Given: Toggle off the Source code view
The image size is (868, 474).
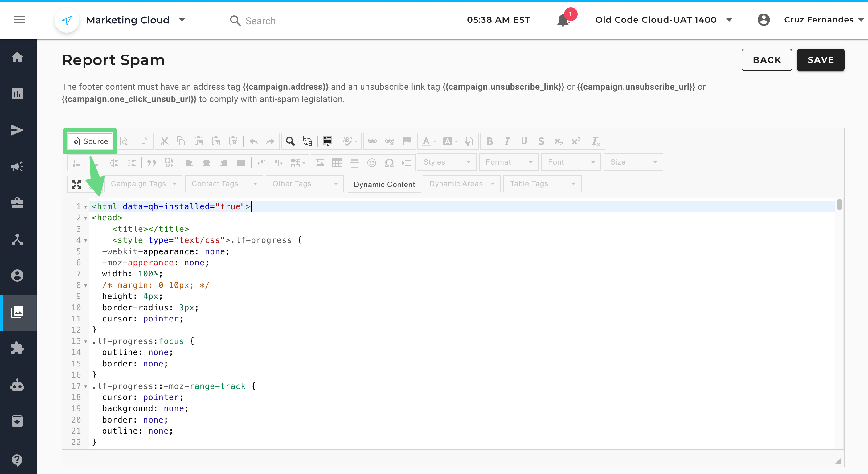Looking at the screenshot, I should click(90, 141).
